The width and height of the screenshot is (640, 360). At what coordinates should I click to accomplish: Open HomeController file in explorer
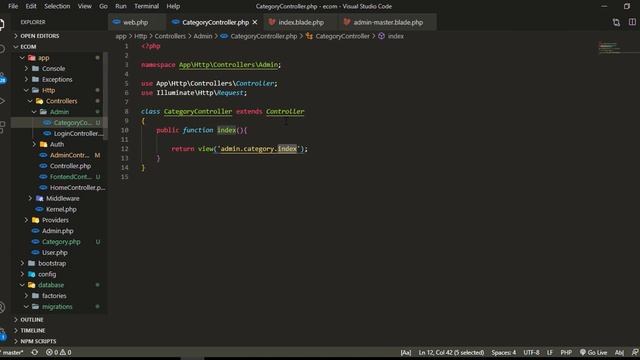click(x=77, y=188)
